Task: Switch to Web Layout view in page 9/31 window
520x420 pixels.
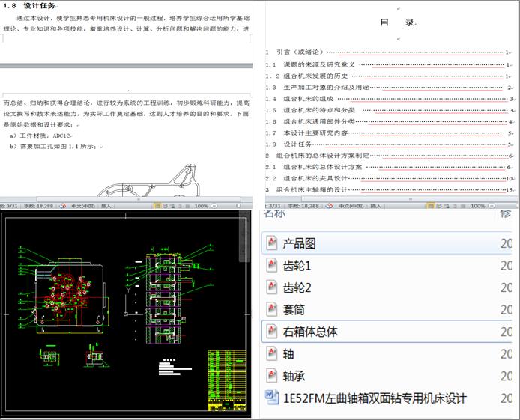Action: click(x=172, y=206)
